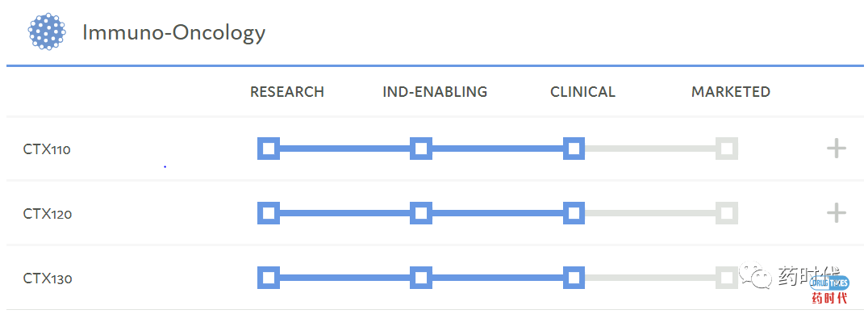The height and width of the screenshot is (314, 868).
Task: Select CTX130 Research stage marker
Action: pyautogui.click(x=269, y=278)
